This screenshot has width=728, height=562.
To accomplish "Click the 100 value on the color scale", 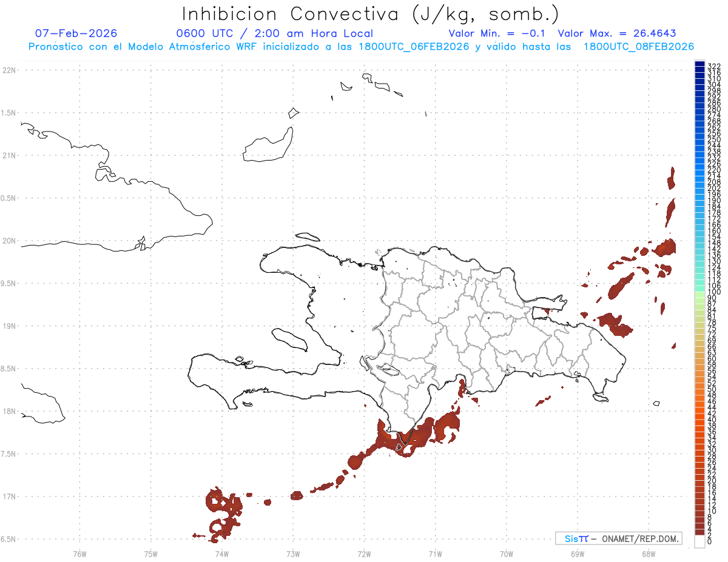I will tap(714, 292).
